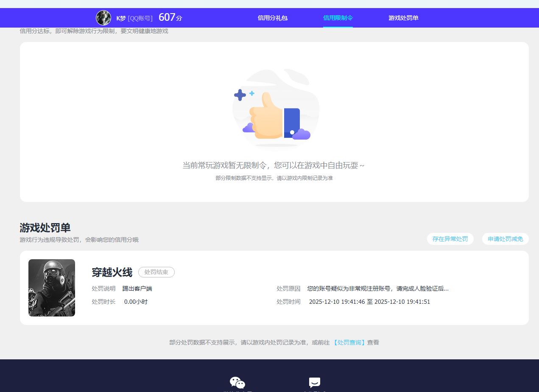Select the 穿越火线 game title

click(112, 272)
